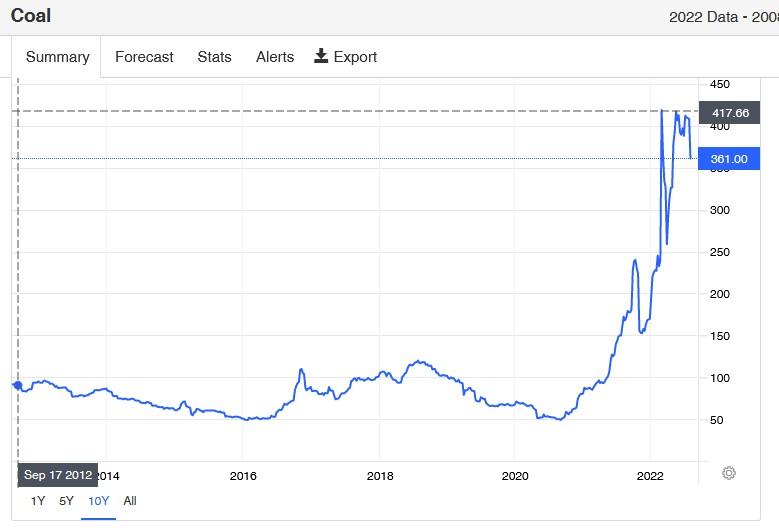
Task: Click the blue data point marker
Action: 17,386
